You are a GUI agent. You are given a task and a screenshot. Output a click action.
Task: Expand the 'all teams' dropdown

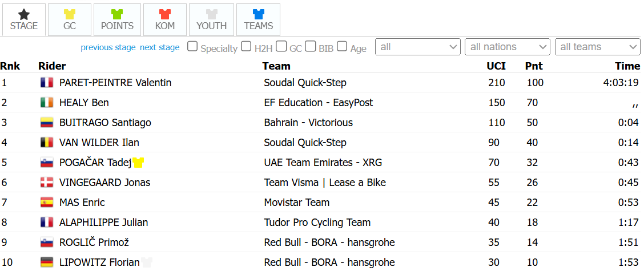tap(598, 47)
